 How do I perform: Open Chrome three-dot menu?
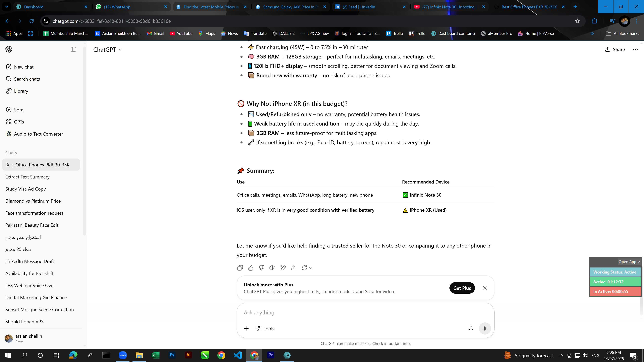pos(636,21)
